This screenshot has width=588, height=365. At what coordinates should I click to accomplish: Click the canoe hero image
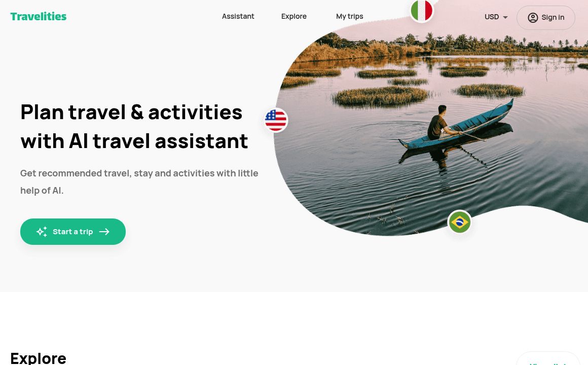click(x=431, y=124)
